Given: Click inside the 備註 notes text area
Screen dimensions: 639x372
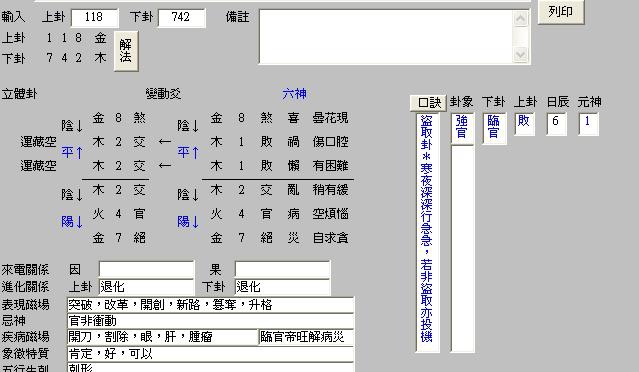Looking at the screenshot, I should 385,37.
